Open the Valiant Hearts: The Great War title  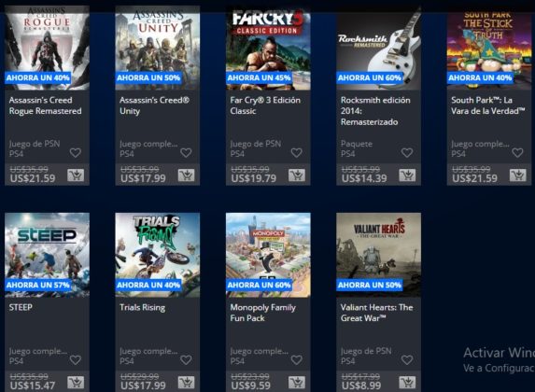coord(376,313)
